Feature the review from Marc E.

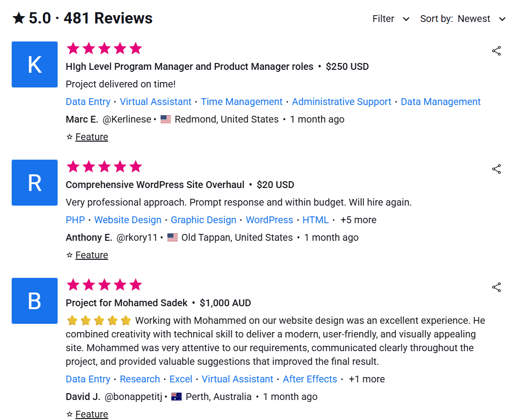tap(91, 137)
